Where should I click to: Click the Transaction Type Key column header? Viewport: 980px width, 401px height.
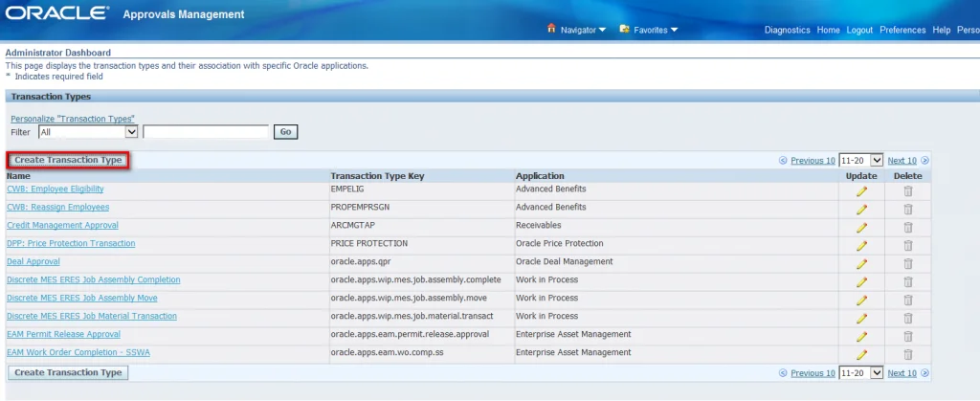(377, 176)
